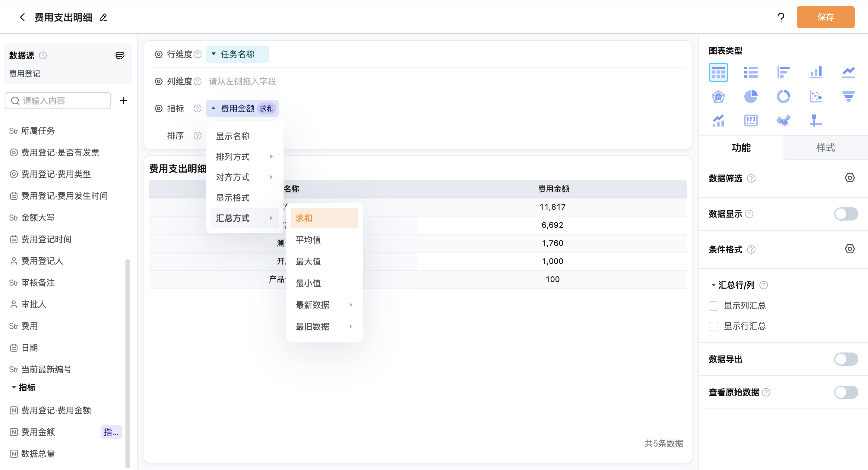Select the Gantt-style chart type icon

click(x=816, y=121)
